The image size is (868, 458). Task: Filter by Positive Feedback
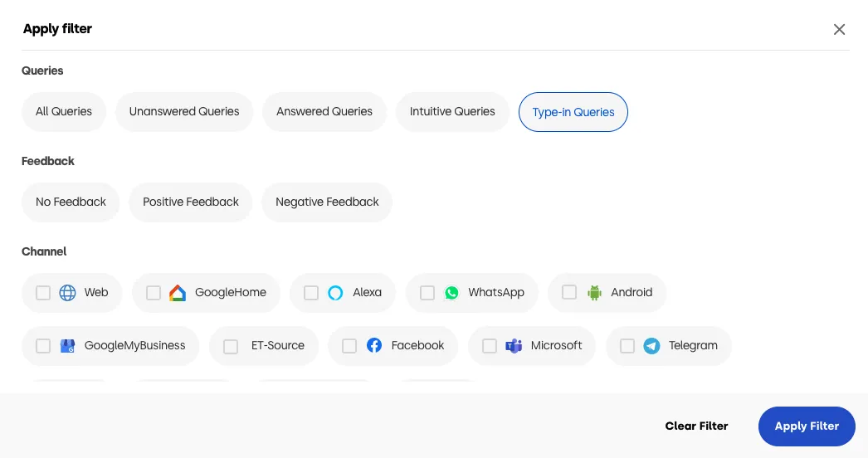click(x=191, y=202)
